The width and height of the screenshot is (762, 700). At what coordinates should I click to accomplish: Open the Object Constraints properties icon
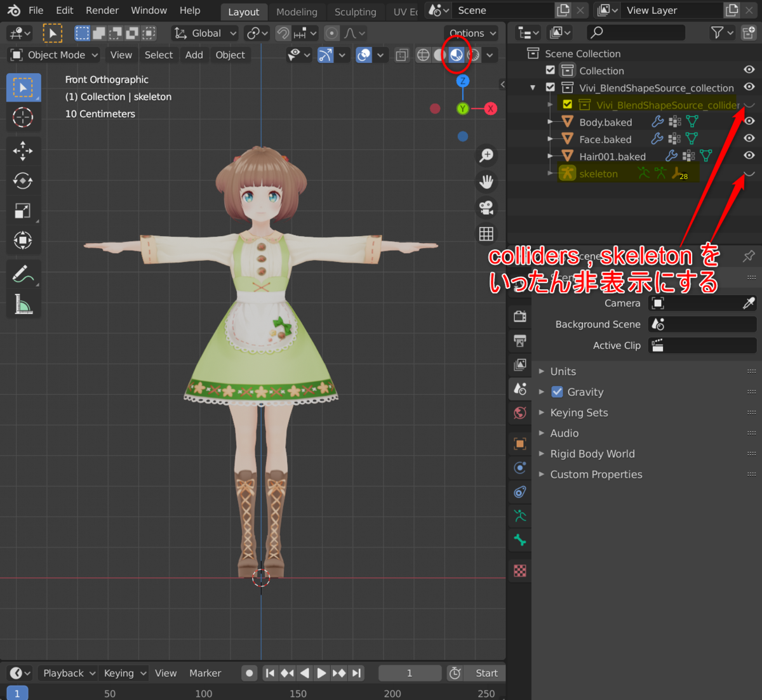(520, 492)
